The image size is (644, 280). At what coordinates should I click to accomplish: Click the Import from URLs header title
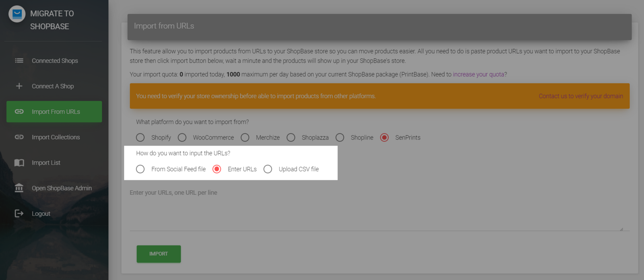164,26
